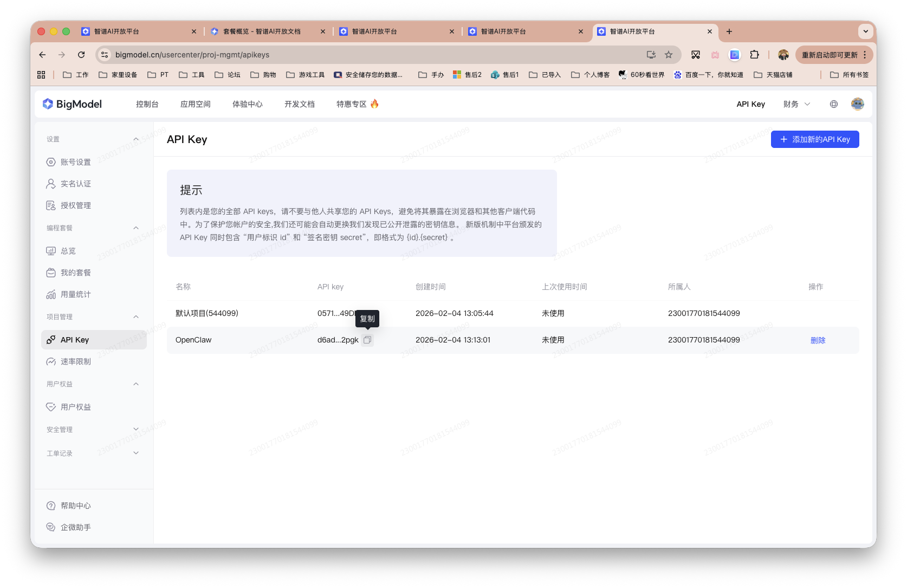
Task: Click the globe language icon in top bar
Action: (x=833, y=104)
